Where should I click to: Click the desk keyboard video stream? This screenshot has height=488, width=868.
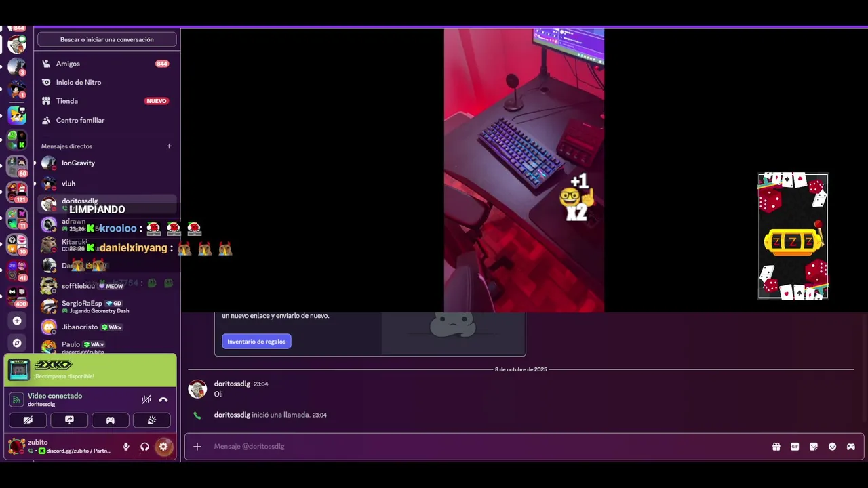[x=524, y=171]
